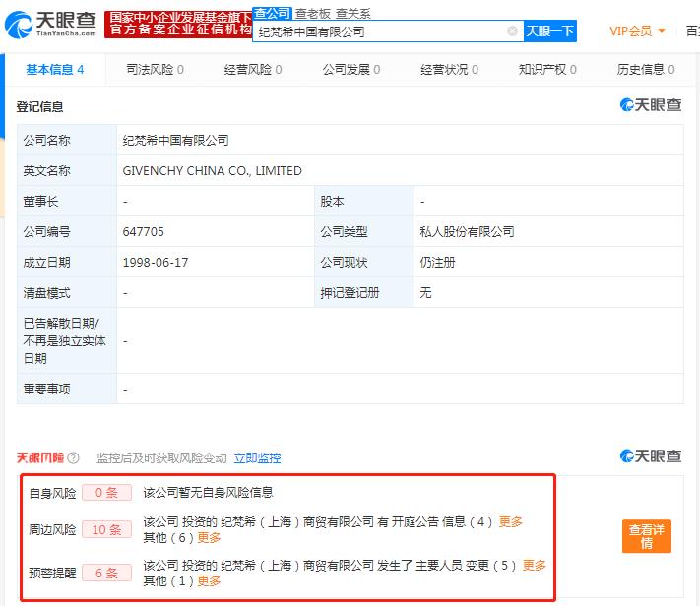Screen dimensions: 700x606
Task: Open the 经营风险 0 tab
Action: [x=253, y=70]
